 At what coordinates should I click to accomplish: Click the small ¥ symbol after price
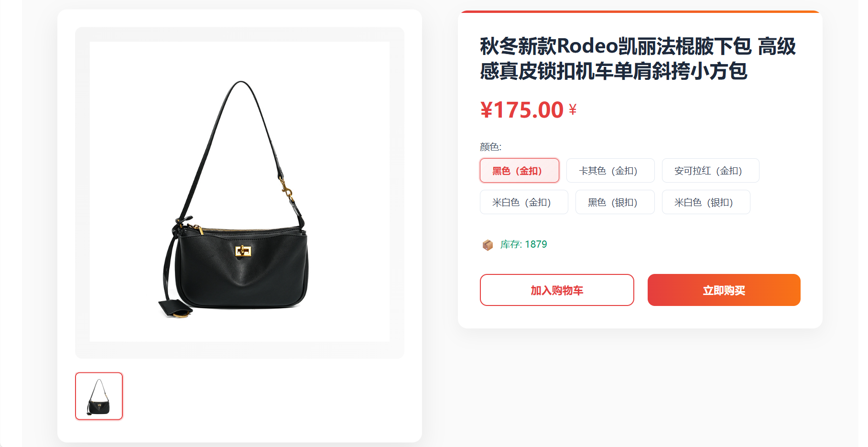[x=573, y=110]
